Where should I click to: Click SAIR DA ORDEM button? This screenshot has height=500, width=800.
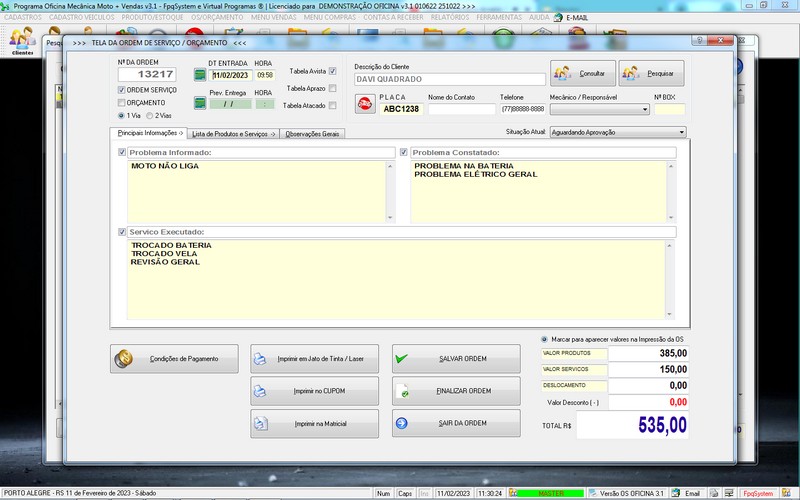click(x=456, y=423)
